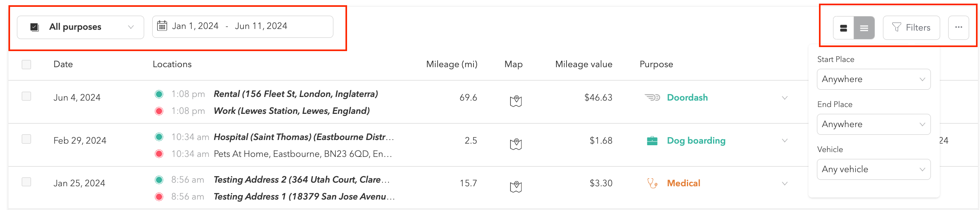Image resolution: width=980 pixels, height=210 pixels.
Task: Open map for Jun 4, 2024 trip
Action: point(516,101)
